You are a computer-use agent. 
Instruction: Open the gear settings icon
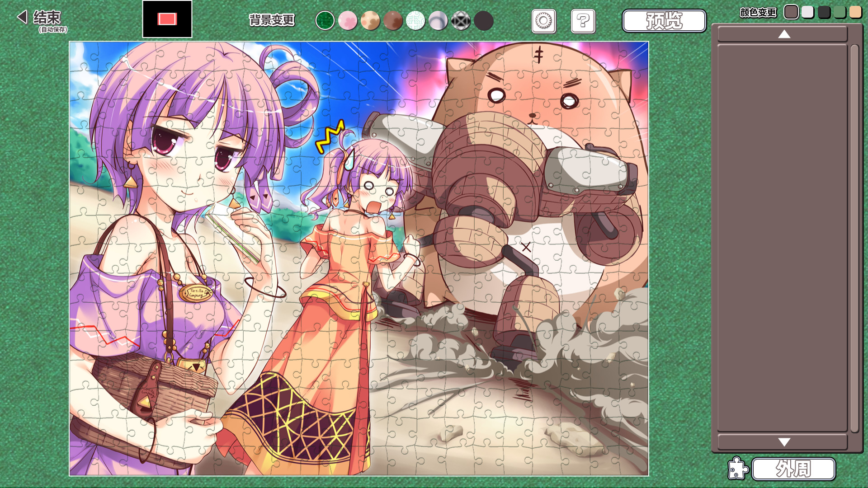[543, 21]
